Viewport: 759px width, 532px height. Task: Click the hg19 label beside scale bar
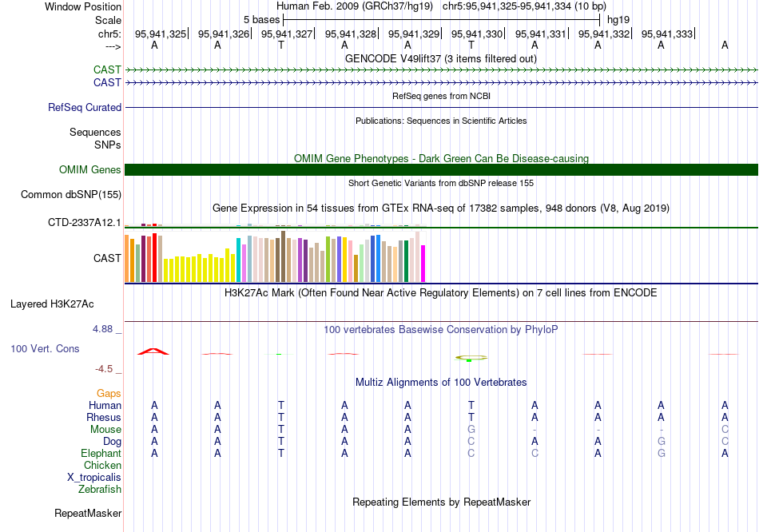point(618,20)
